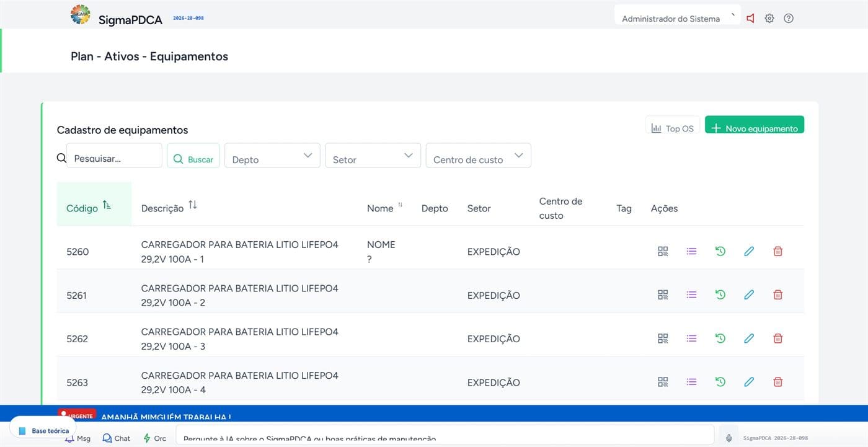Expand the Depto filter dropdown
Viewport: 868px width, 447px height.
click(x=272, y=156)
